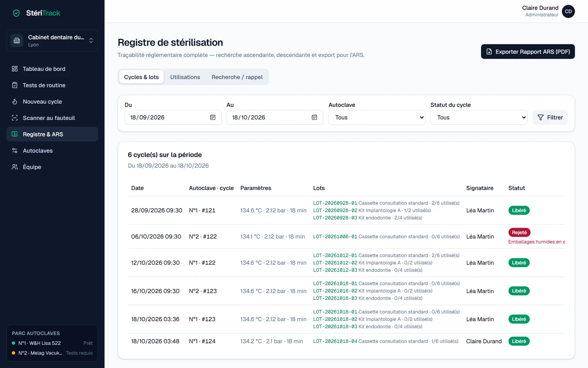
Task: Click the Tests requis status label
Action: [x=79, y=353]
